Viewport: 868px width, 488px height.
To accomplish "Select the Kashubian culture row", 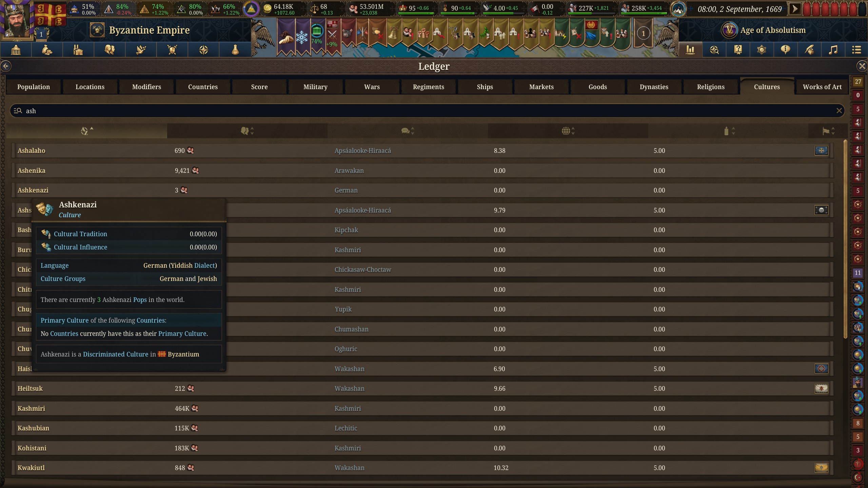I will click(x=422, y=428).
